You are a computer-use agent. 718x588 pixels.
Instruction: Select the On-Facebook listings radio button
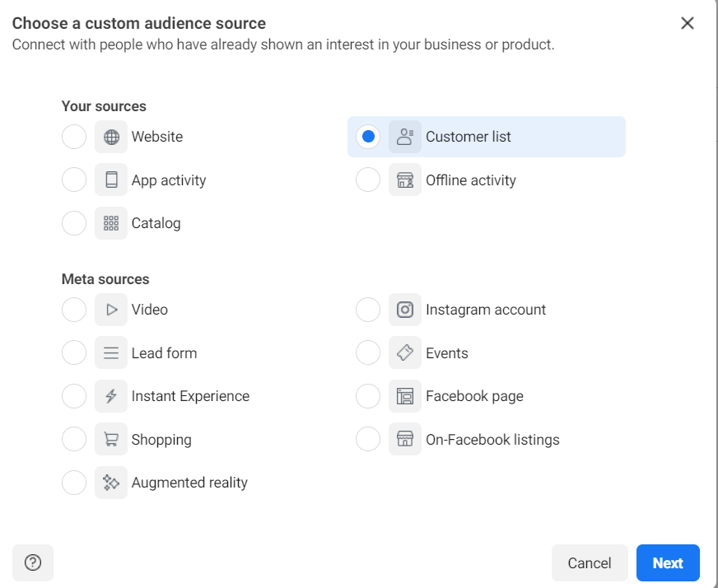point(368,439)
